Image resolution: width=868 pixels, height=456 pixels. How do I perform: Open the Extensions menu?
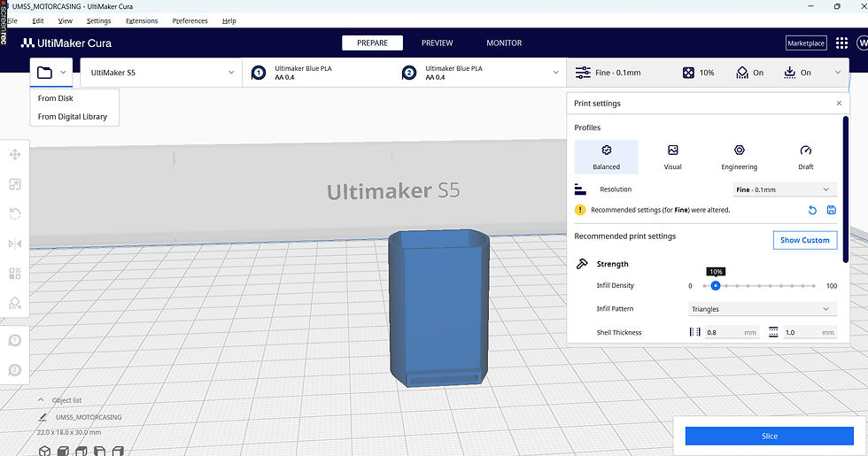[142, 20]
